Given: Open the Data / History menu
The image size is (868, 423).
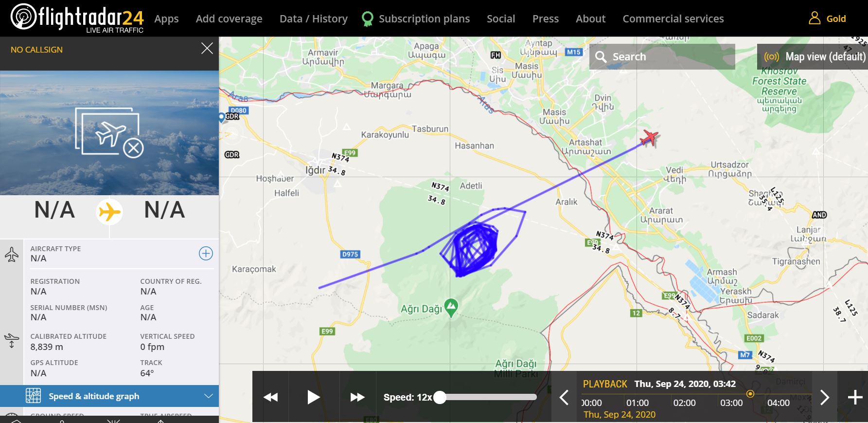Looking at the screenshot, I should [314, 19].
